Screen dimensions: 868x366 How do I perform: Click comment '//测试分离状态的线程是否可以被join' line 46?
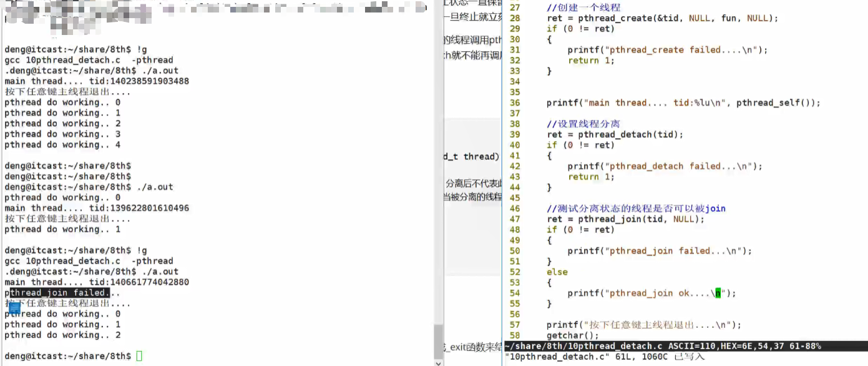pyautogui.click(x=636, y=209)
